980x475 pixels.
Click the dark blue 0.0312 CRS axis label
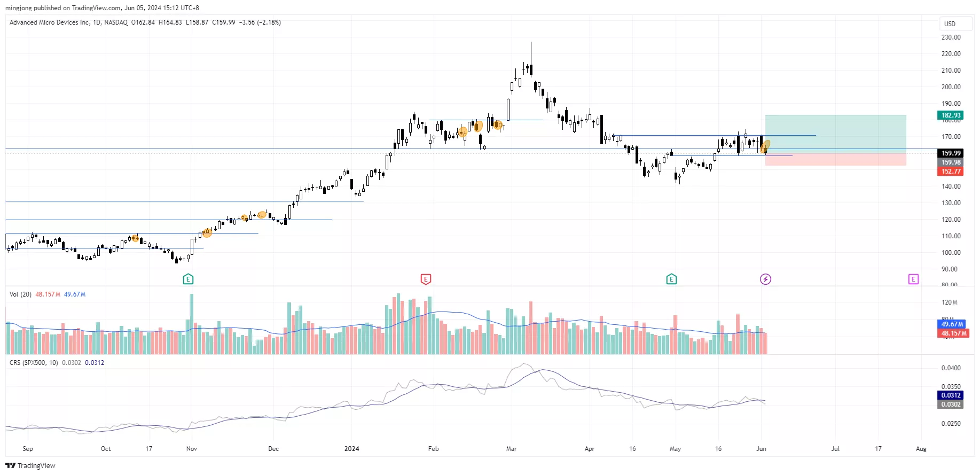pyautogui.click(x=951, y=395)
